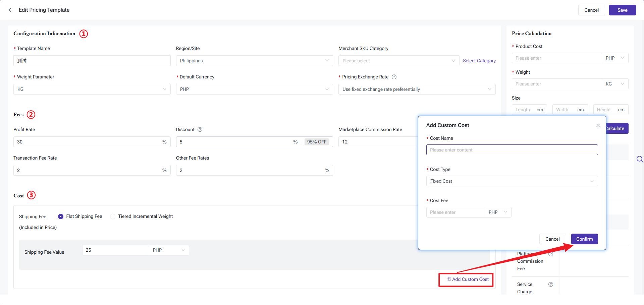Click the Pricing Exchange Rate help icon
Viewport: 644px width, 305px height.
point(394,77)
